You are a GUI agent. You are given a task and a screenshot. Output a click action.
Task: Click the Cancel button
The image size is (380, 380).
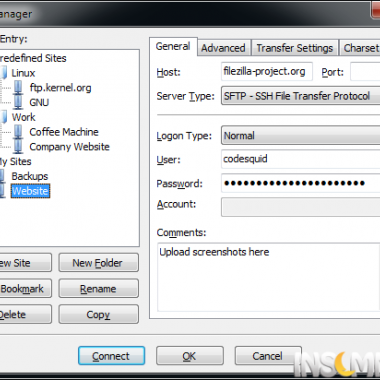(x=268, y=356)
